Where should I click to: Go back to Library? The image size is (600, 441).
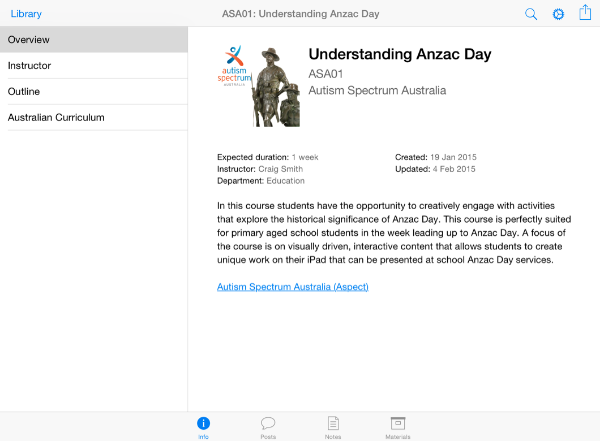click(26, 14)
